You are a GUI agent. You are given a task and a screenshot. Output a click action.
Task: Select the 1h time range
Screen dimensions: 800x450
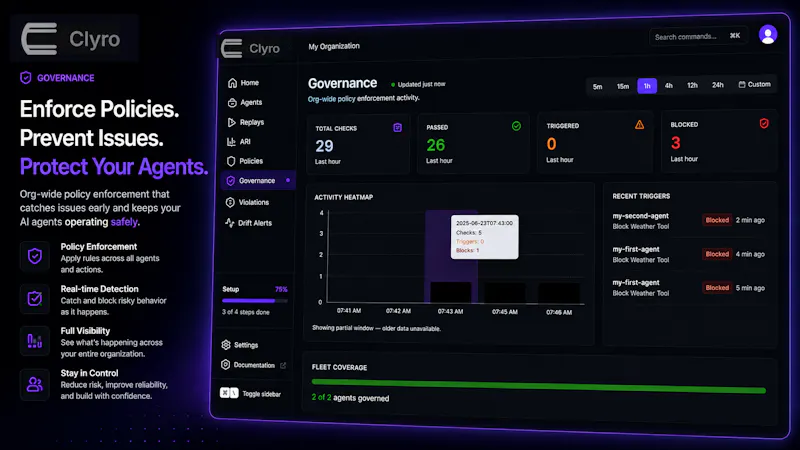647,86
